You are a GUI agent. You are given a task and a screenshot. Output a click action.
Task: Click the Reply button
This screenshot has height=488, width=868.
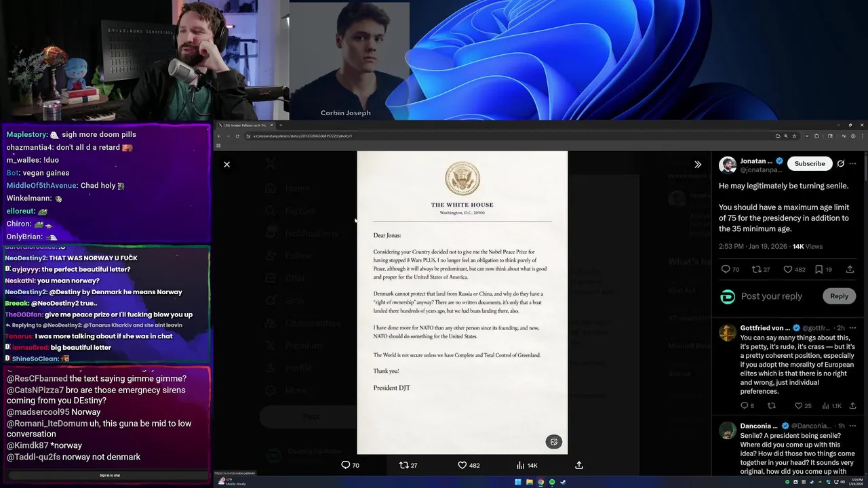click(x=839, y=296)
